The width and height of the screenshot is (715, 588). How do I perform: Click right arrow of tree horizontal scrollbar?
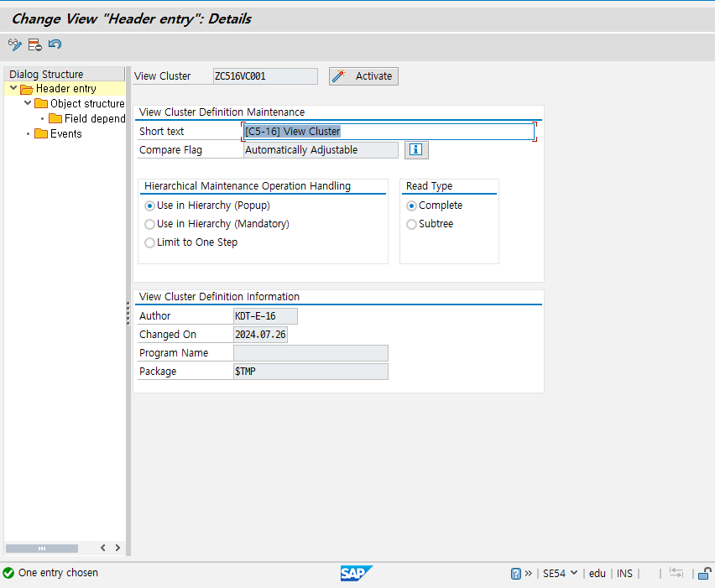(x=117, y=548)
